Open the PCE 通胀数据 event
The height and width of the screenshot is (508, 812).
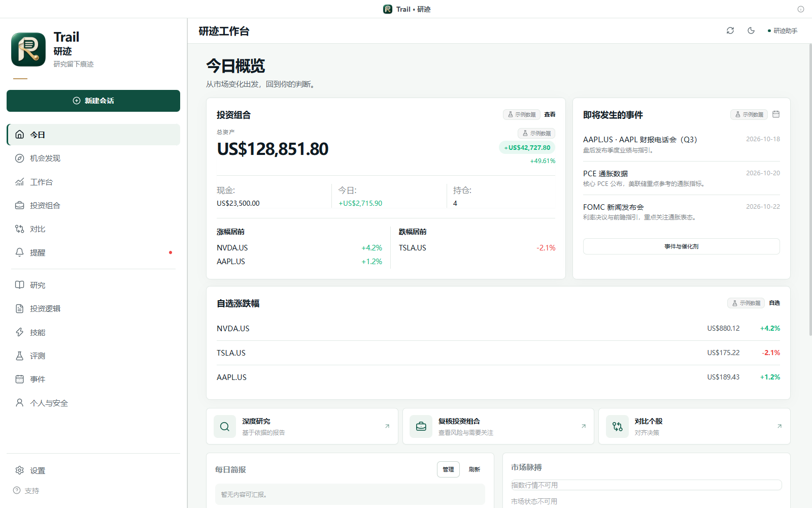tap(682, 178)
